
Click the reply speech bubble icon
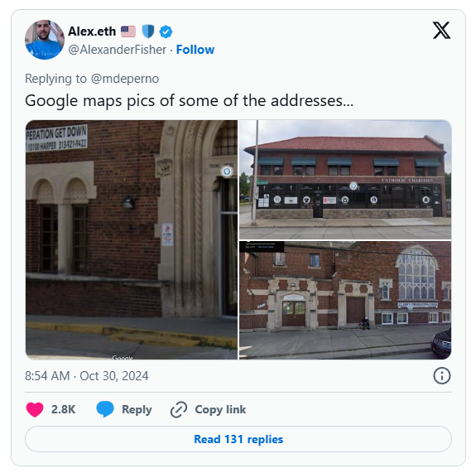[x=105, y=409]
